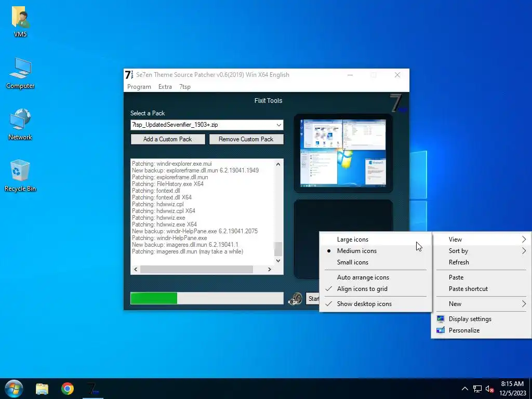Image resolution: width=532 pixels, height=399 pixels.
Task: Click Refresh in context menu
Action: (x=481, y=262)
